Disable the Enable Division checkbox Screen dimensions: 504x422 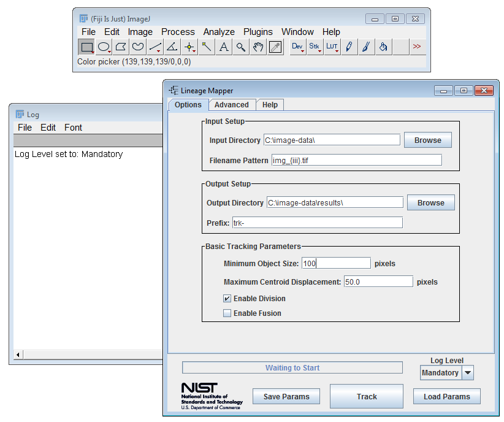tap(227, 298)
